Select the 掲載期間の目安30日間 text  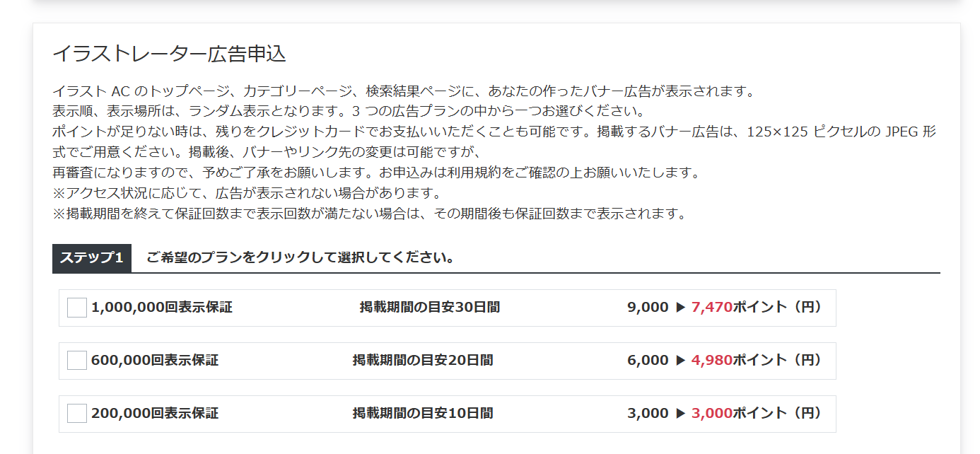click(430, 308)
